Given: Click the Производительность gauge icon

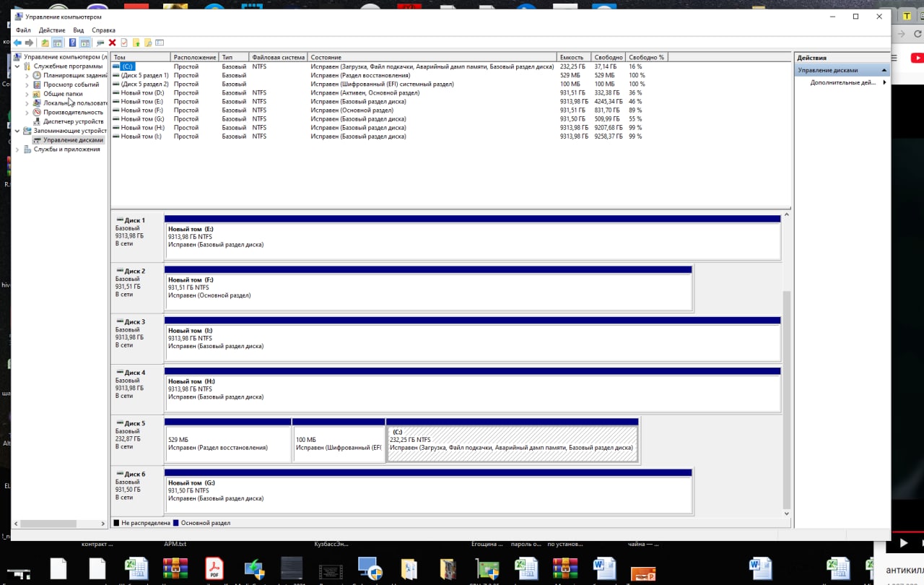Looking at the screenshot, I should coord(37,112).
